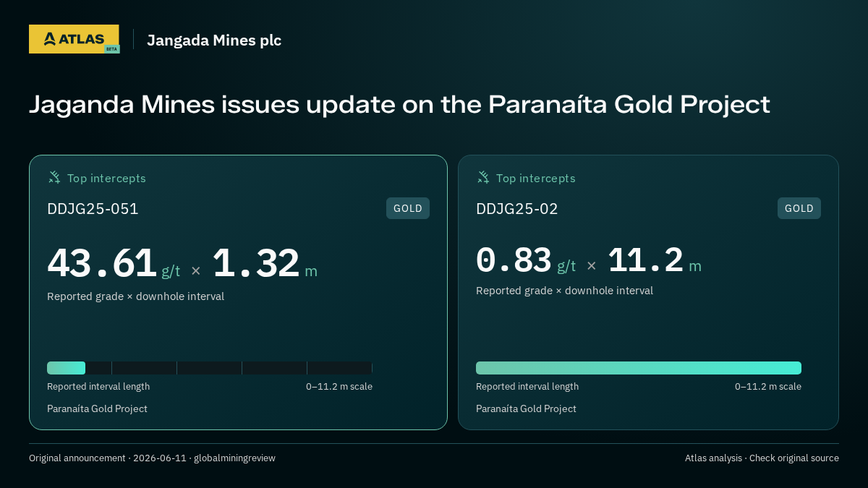Image resolution: width=868 pixels, height=488 pixels.
Task: Click the 43.61 g/t grade value
Action: [x=114, y=263]
